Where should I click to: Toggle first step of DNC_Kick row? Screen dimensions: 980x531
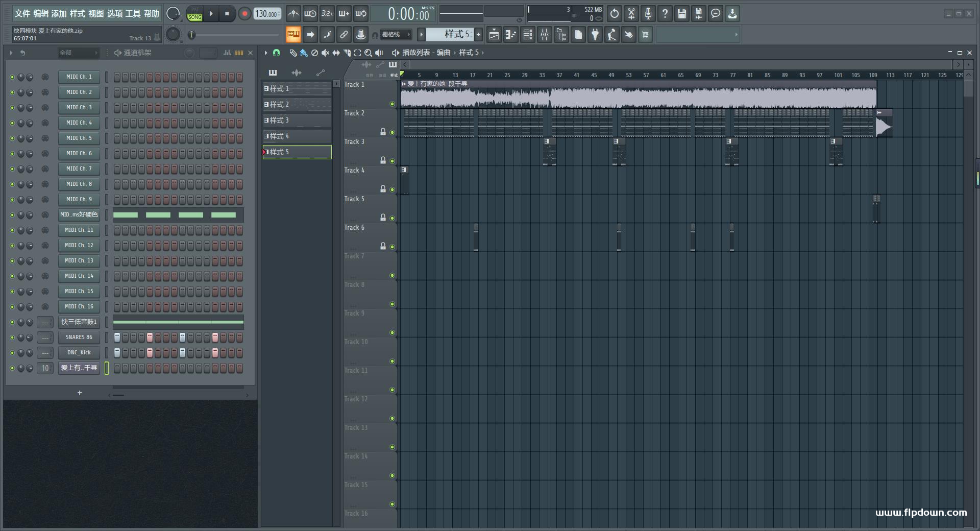click(x=117, y=353)
